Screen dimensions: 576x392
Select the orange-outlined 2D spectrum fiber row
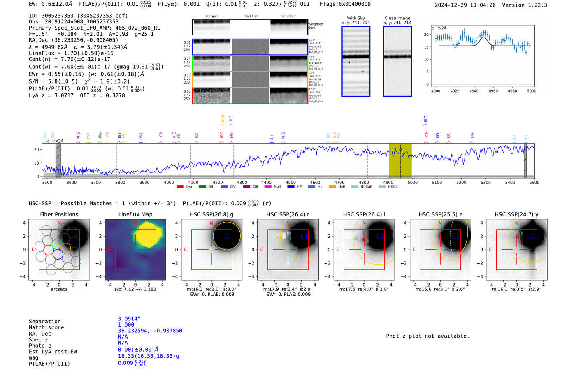click(250, 79)
